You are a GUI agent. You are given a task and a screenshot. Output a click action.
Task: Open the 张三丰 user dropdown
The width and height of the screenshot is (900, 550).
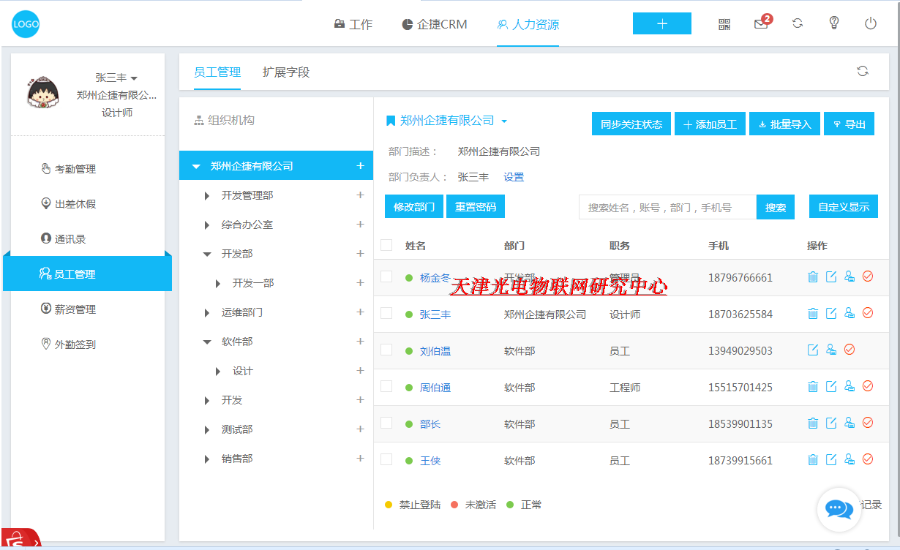(117, 78)
